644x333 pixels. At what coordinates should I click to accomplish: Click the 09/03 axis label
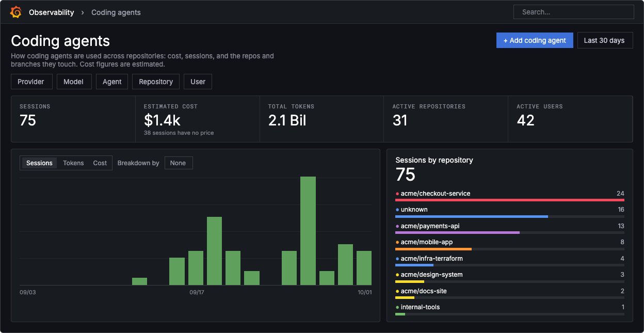[27, 292]
